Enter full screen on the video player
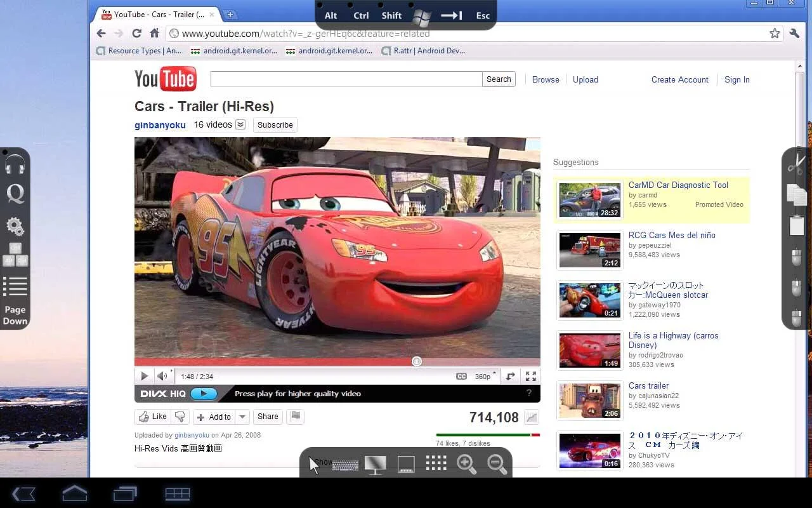 (x=531, y=377)
